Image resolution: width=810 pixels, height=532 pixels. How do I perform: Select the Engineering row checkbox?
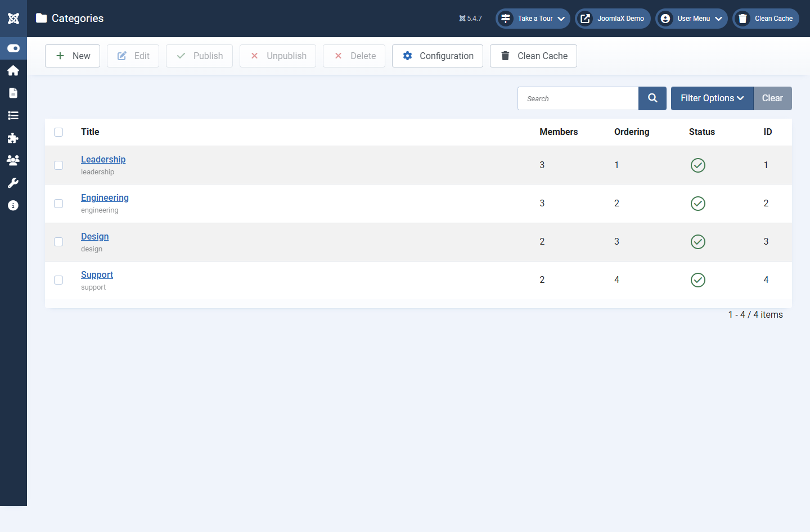[58, 204]
